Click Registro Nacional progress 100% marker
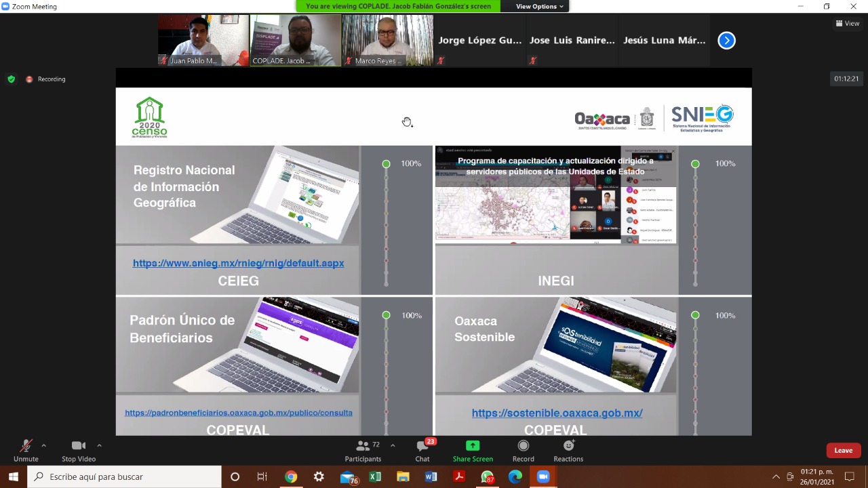 [386, 164]
